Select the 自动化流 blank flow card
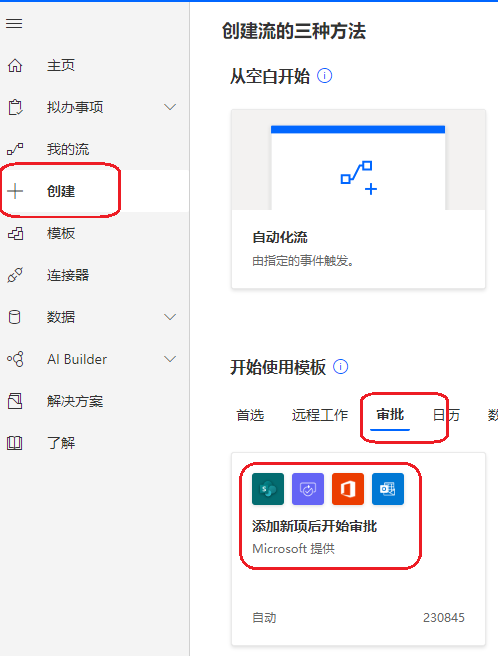The image size is (498, 656). tap(358, 199)
